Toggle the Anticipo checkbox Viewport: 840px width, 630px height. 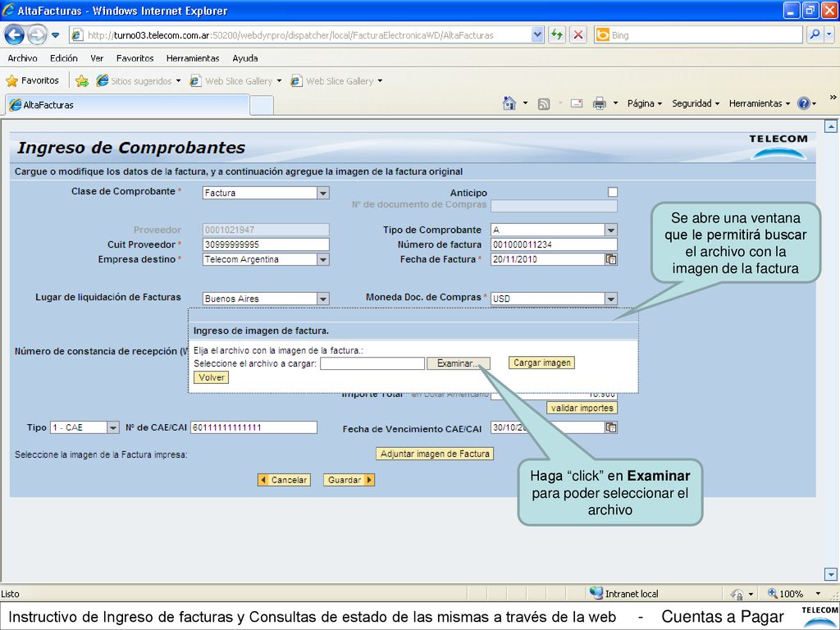[x=613, y=192]
